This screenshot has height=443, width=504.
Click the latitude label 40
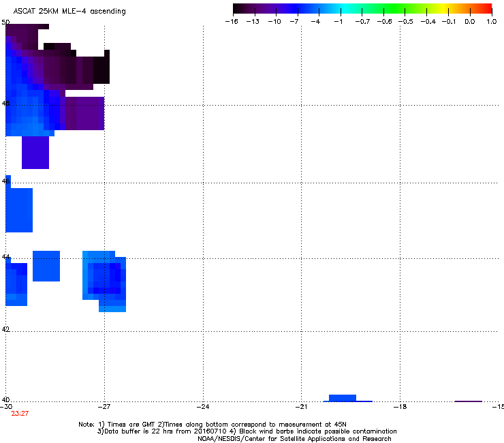5,399
